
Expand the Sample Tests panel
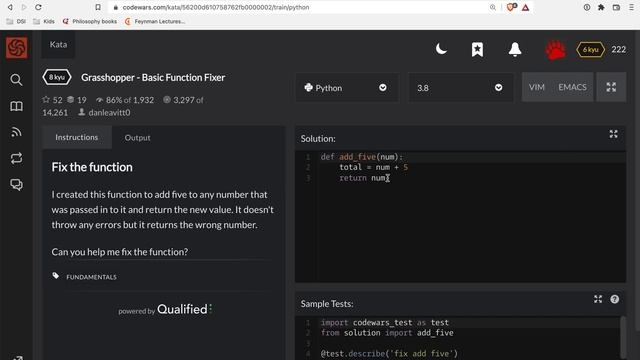[598, 299]
